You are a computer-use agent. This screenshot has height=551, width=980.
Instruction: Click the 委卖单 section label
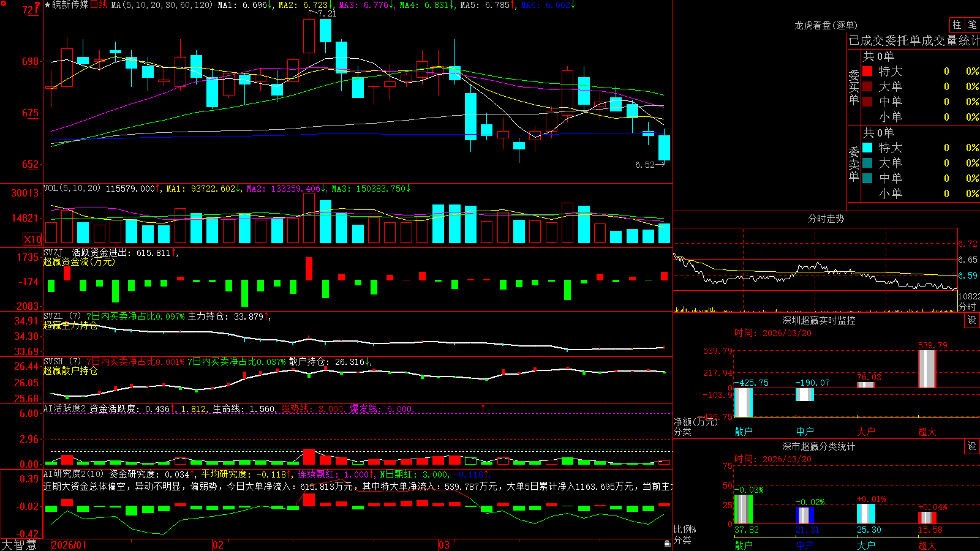[x=854, y=163]
